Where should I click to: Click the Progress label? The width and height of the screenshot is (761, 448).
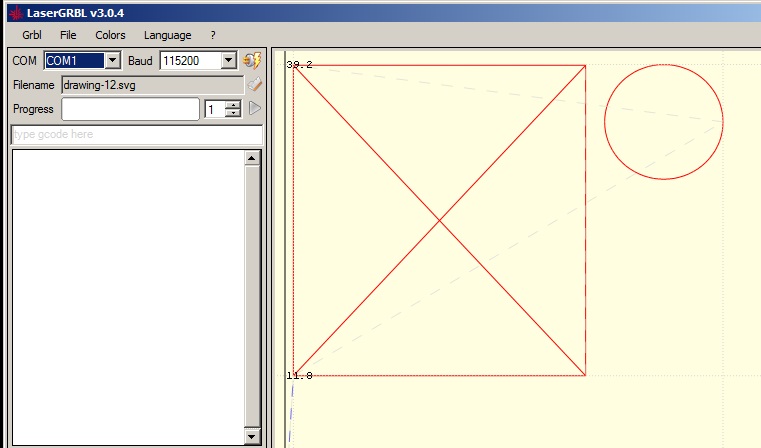[x=33, y=109]
